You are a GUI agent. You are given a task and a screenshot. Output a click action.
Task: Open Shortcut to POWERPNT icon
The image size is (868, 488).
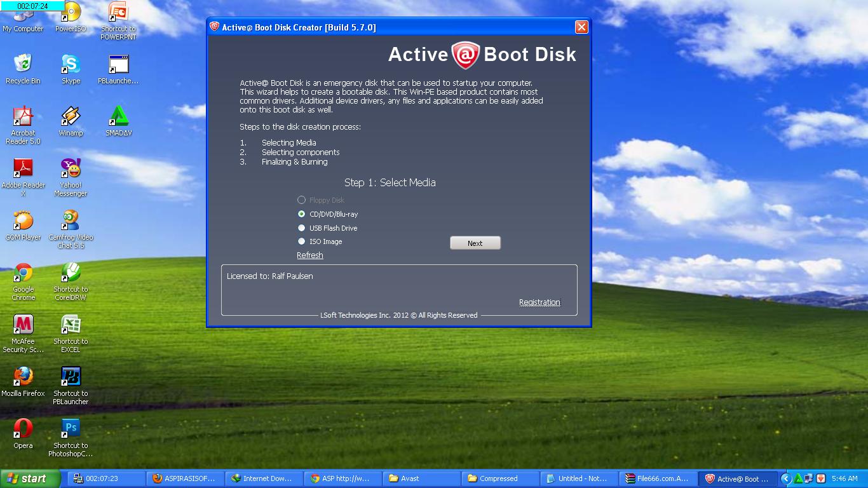tap(118, 21)
